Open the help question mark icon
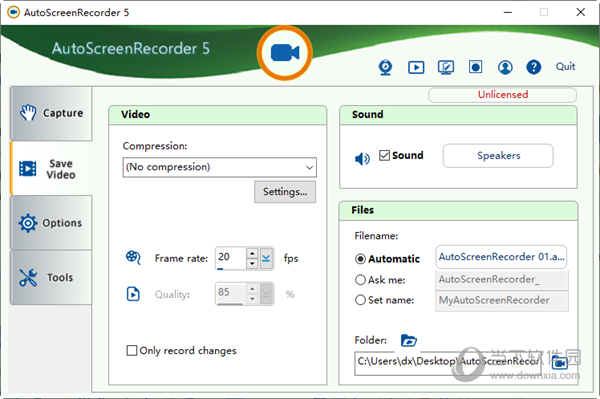The width and height of the screenshot is (600, 399). click(x=533, y=67)
